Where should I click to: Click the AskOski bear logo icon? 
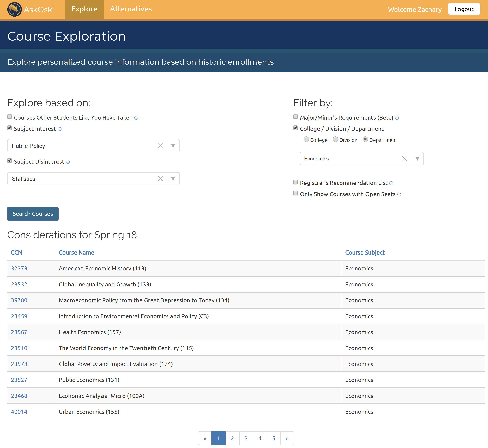tap(14, 9)
